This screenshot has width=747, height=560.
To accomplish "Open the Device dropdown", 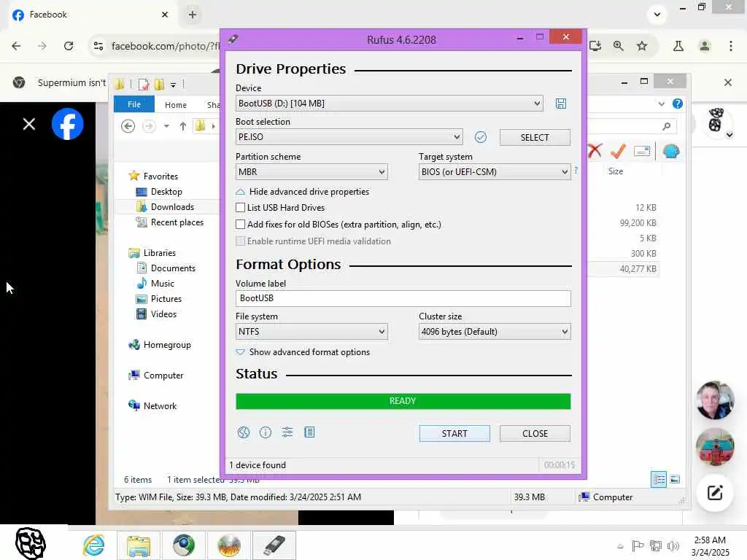I will click(390, 104).
